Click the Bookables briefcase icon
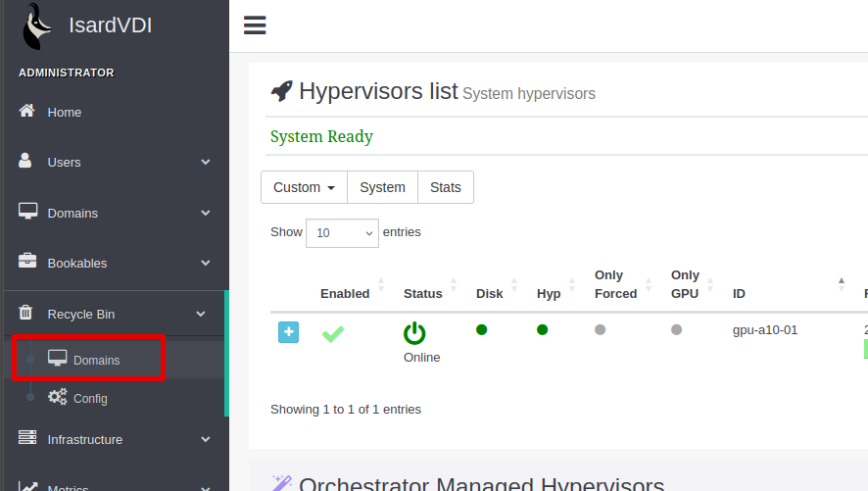This screenshot has height=491, width=868. 27,263
